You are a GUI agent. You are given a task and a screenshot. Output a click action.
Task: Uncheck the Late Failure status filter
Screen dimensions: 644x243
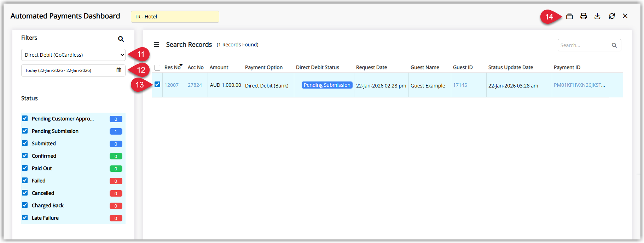coord(25,217)
